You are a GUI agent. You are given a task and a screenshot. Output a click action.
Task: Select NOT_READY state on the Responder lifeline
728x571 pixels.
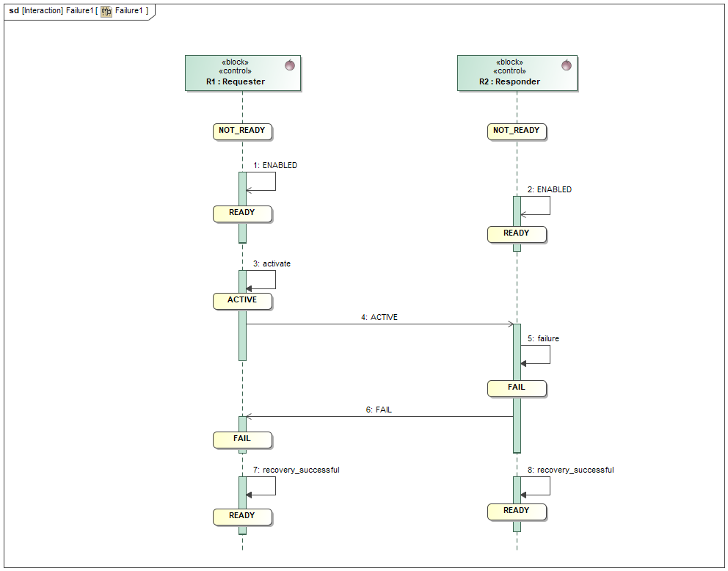coord(517,131)
